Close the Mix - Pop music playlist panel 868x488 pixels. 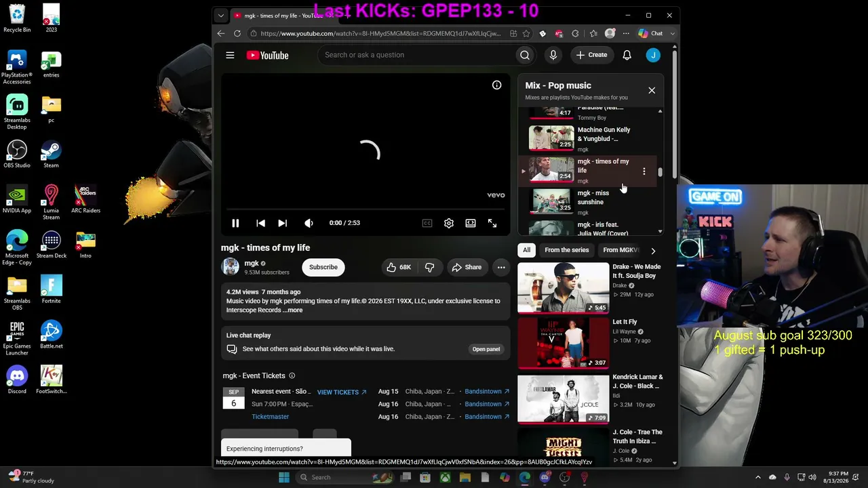pos(652,90)
